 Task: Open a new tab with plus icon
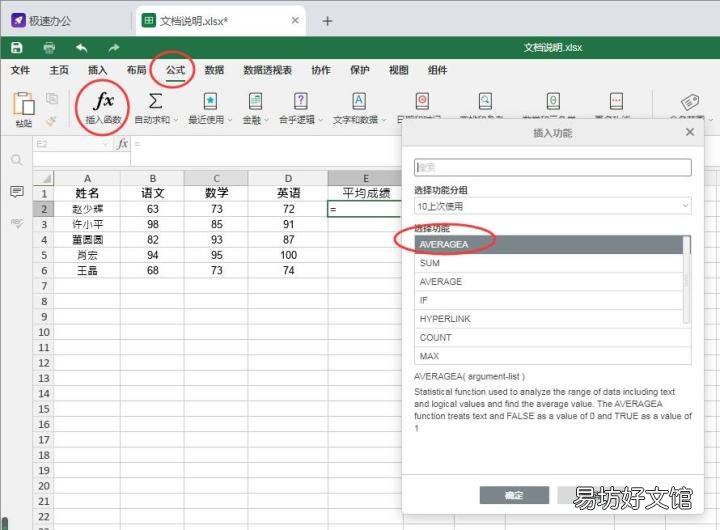coord(327,21)
